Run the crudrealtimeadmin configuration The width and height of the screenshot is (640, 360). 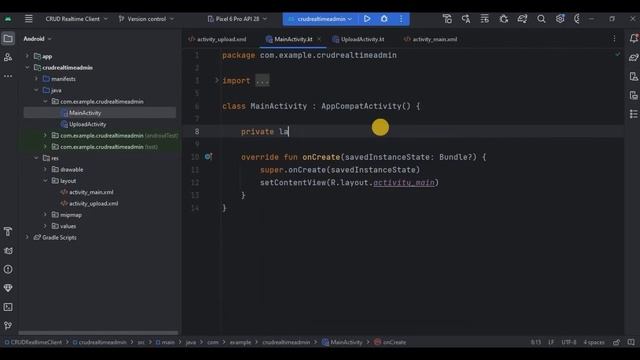point(367,19)
